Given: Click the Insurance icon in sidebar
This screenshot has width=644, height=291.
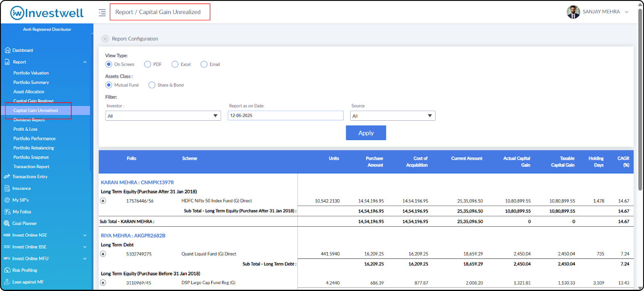Looking at the screenshot, I should (x=7, y=188).
